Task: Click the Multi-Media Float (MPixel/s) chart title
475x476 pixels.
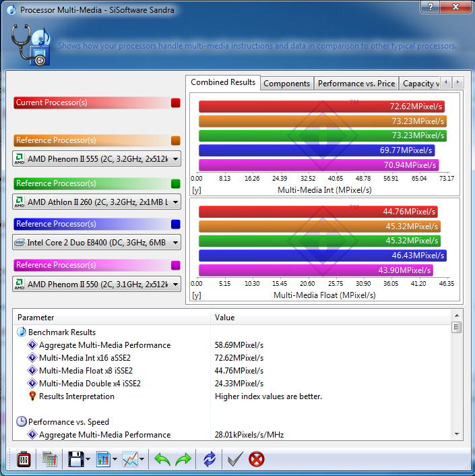Action: pos(325,295)
